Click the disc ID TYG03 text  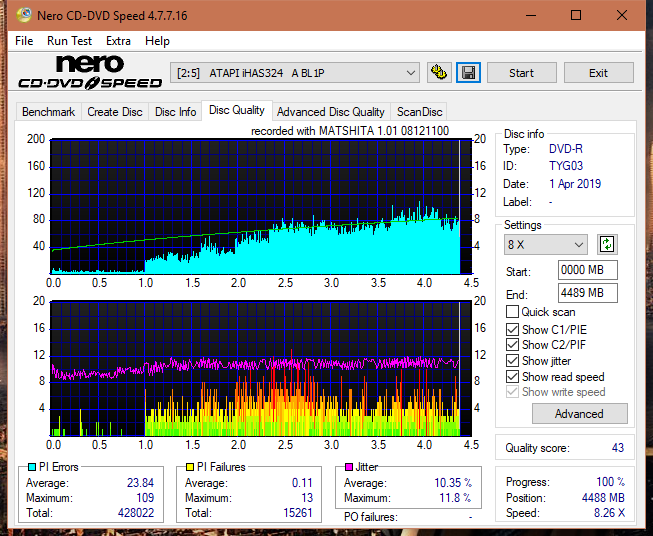(566, 166)
